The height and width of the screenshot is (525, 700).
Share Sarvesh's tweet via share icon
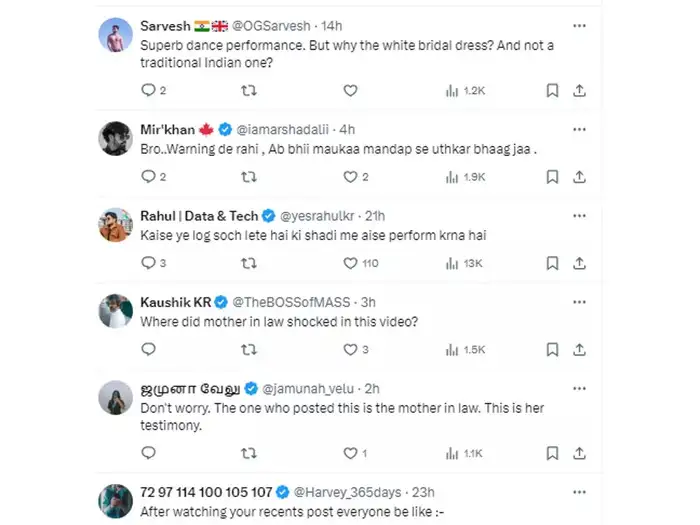579,91
